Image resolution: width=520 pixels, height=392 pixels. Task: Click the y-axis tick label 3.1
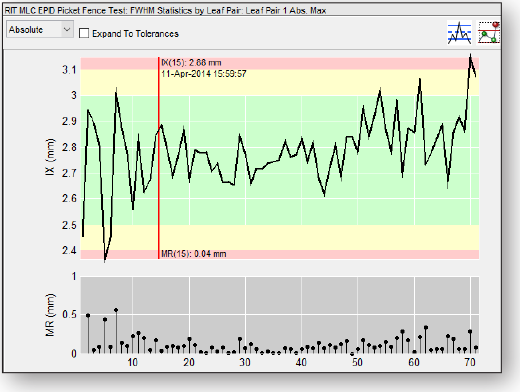tap(69, 70)
